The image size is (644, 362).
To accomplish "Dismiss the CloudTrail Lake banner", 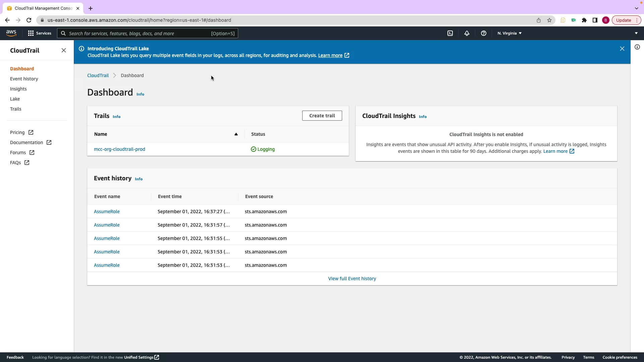I will click(x=622, y=49).
